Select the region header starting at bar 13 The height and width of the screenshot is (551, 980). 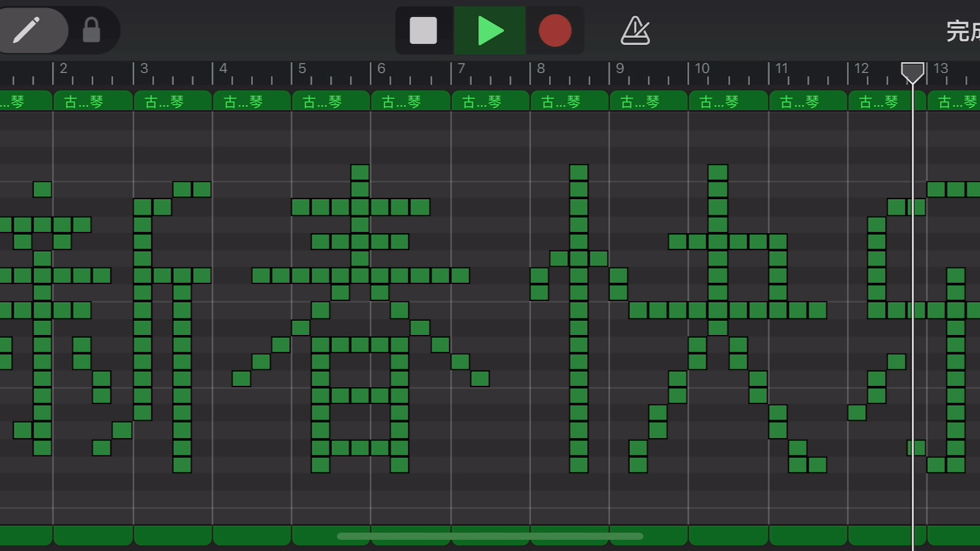pyautogui.click(x=954, y=101)
